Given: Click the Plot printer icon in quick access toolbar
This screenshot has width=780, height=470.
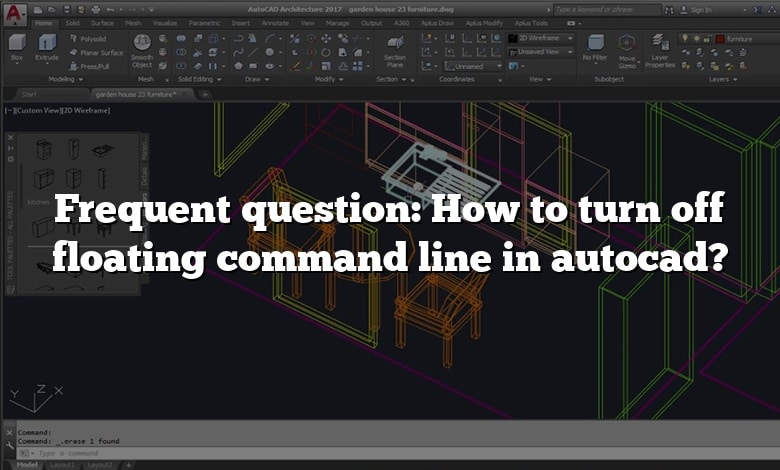Looking at the screenshot, I should [96, 9].
